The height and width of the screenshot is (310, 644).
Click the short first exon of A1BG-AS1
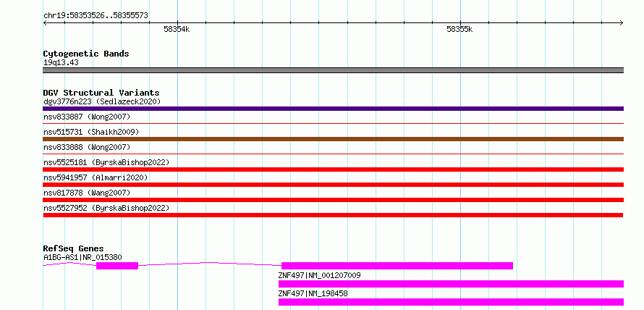117,266
